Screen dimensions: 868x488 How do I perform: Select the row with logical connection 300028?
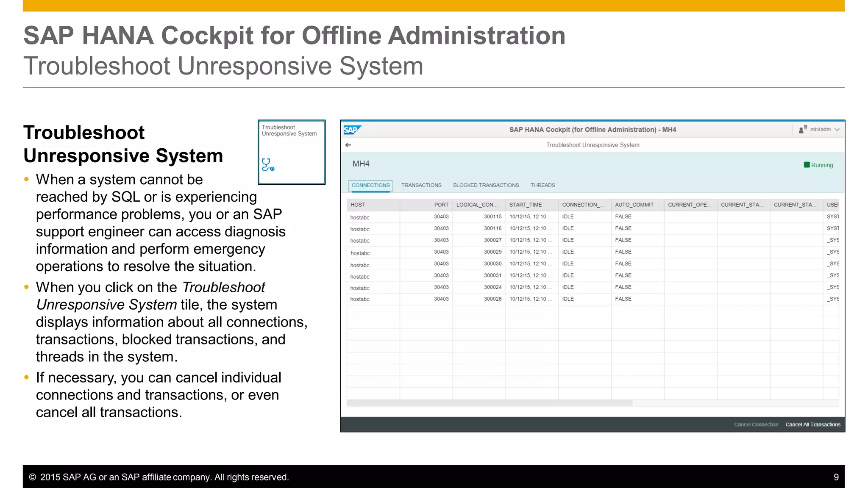click(x=593, y=299)
